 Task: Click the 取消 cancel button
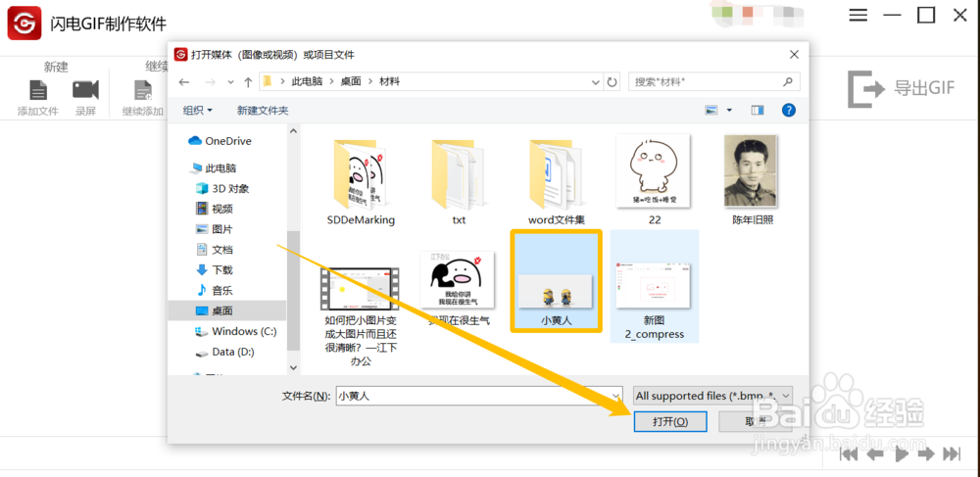pos(757,421)
